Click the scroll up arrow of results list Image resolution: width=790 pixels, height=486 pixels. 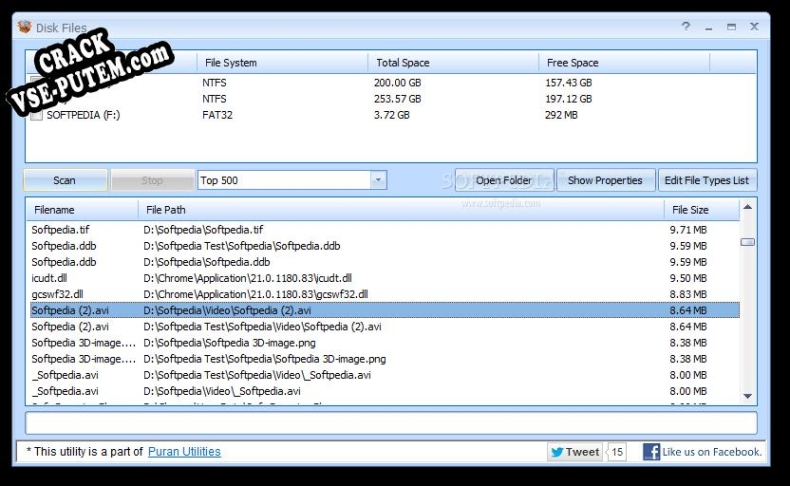click(748, 207)
